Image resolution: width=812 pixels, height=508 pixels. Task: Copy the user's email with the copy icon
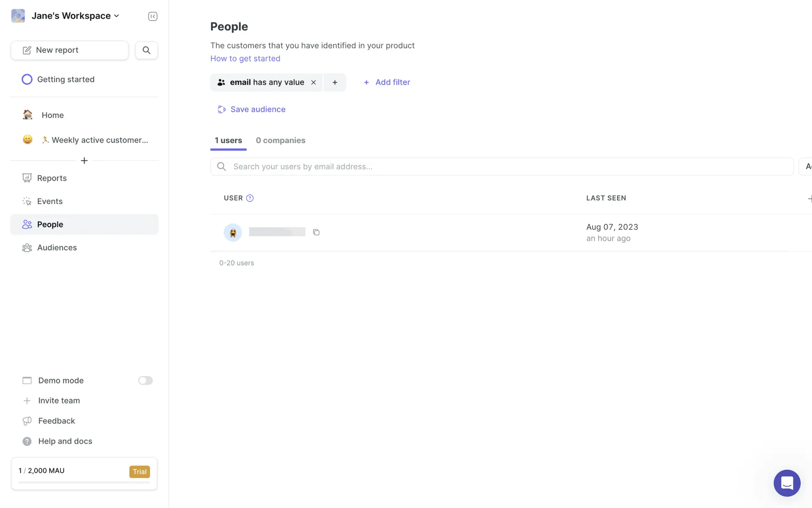tap(316, 232)
